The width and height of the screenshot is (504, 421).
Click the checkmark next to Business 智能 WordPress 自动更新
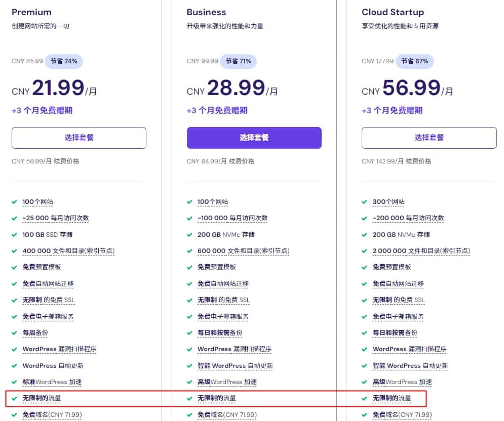tap(189, 366)
